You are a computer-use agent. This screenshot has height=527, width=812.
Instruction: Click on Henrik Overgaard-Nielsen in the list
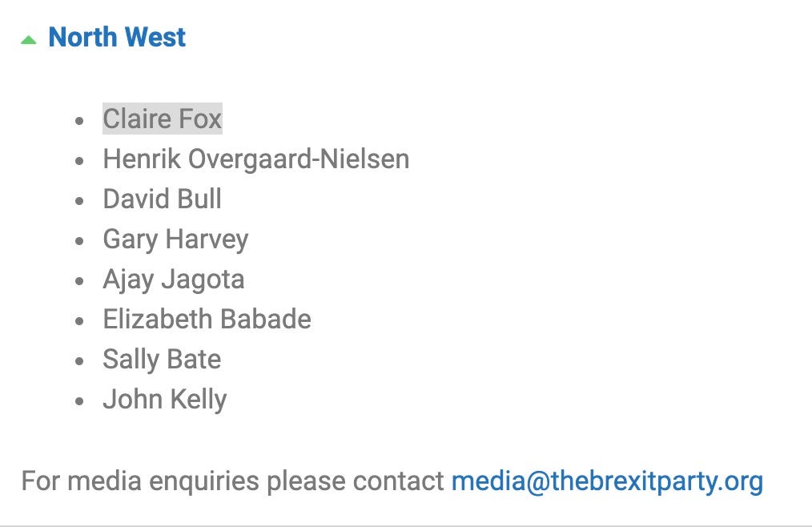[x=256, y=159]
